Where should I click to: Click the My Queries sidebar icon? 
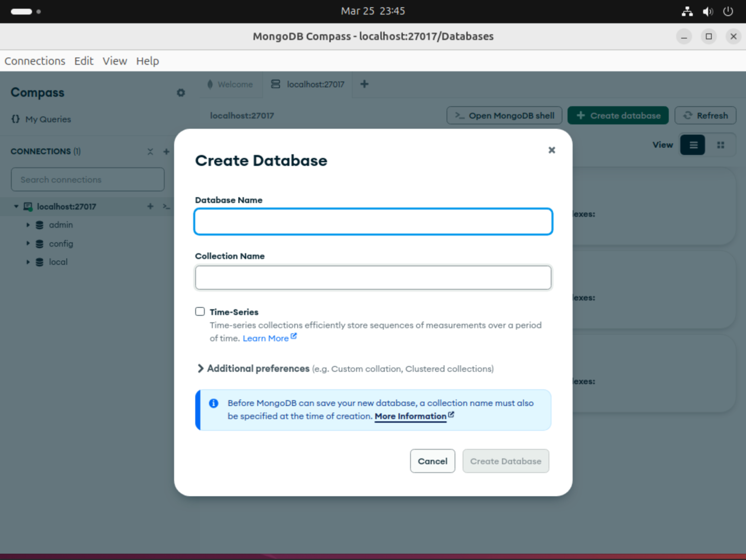click(x=15, y=119)
